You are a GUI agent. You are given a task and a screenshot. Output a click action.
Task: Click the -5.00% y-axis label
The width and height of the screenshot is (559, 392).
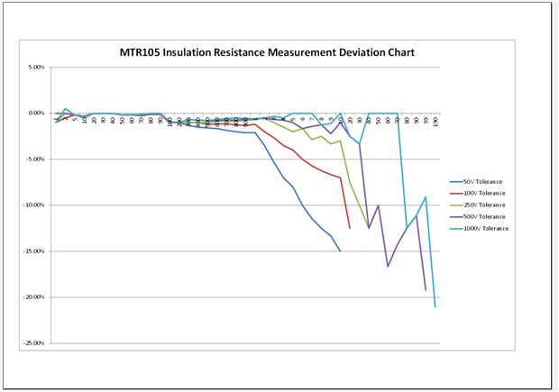pos(36,160)
